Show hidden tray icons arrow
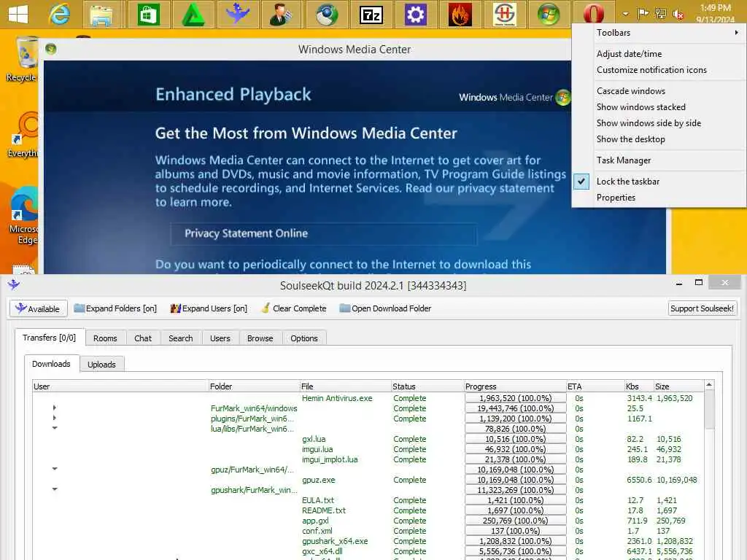This screenshot has width=747, height=560. [x=626, y=14]
